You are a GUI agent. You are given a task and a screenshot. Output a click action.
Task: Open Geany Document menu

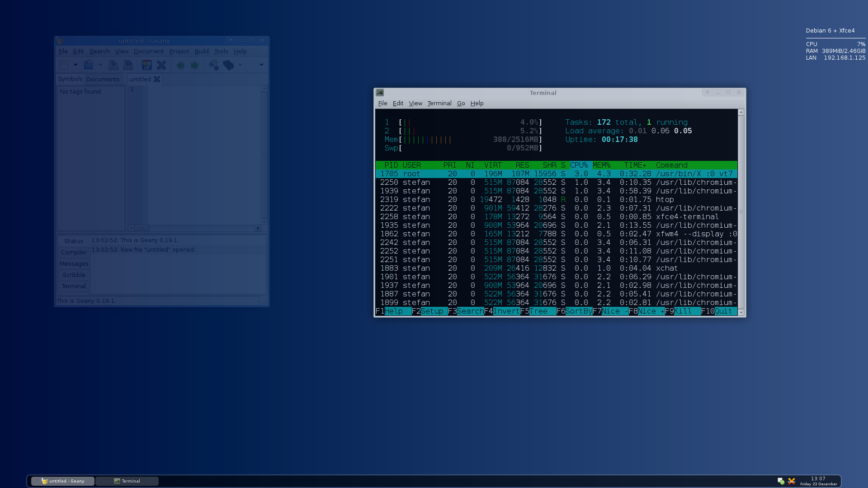[149, 51]
